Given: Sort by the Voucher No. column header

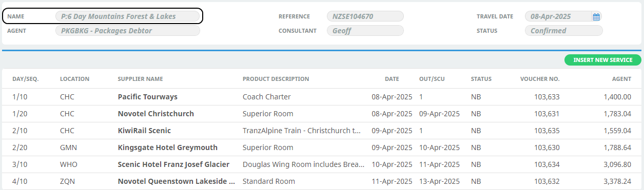Looking at the screenshot, I should click(540, 79).
